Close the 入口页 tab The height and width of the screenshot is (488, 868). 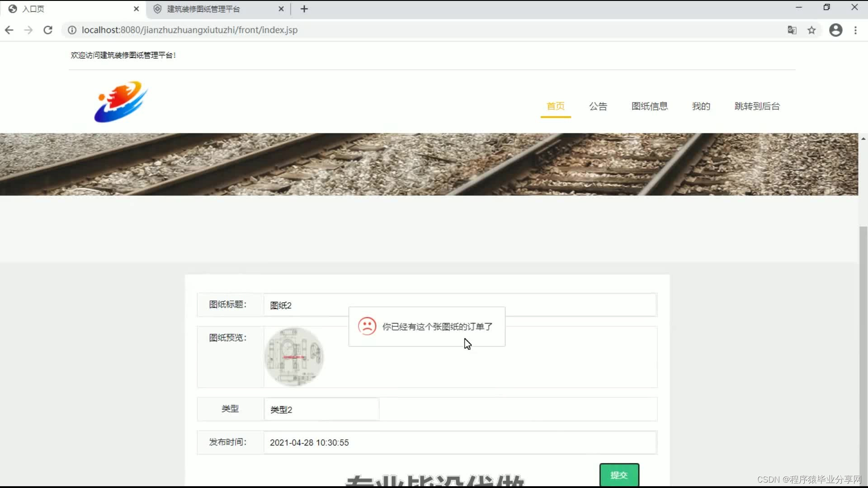pos(136,9)
